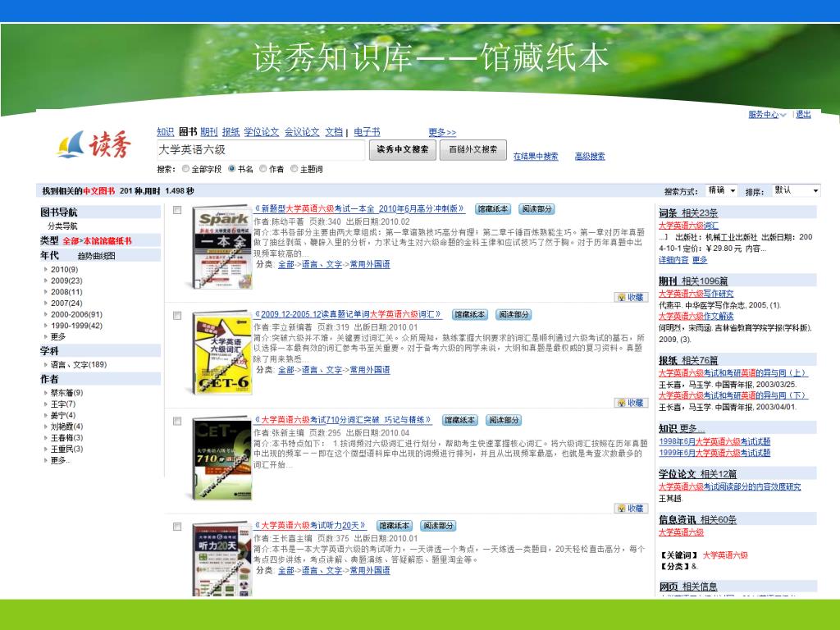Viewport: 840px width, 630px height.
Task: Click the 读秀 sailboat logo
Action: pos(94,144)
